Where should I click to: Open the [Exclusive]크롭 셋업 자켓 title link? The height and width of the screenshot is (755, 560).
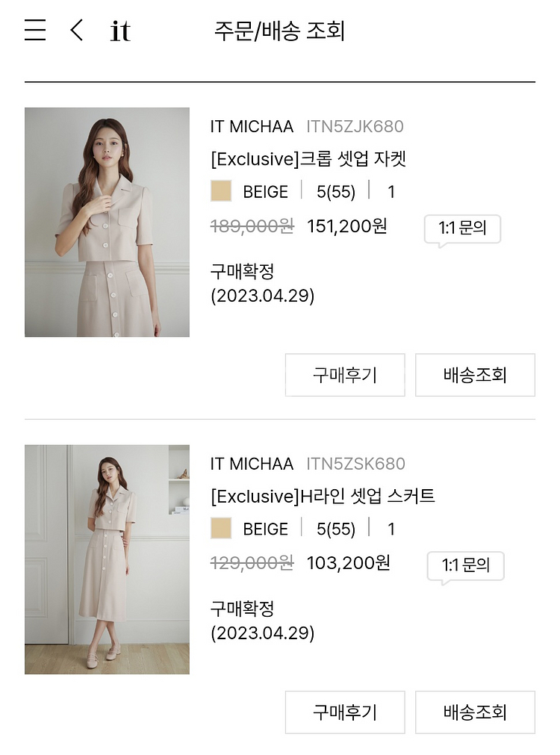click(x=308, y=159)
